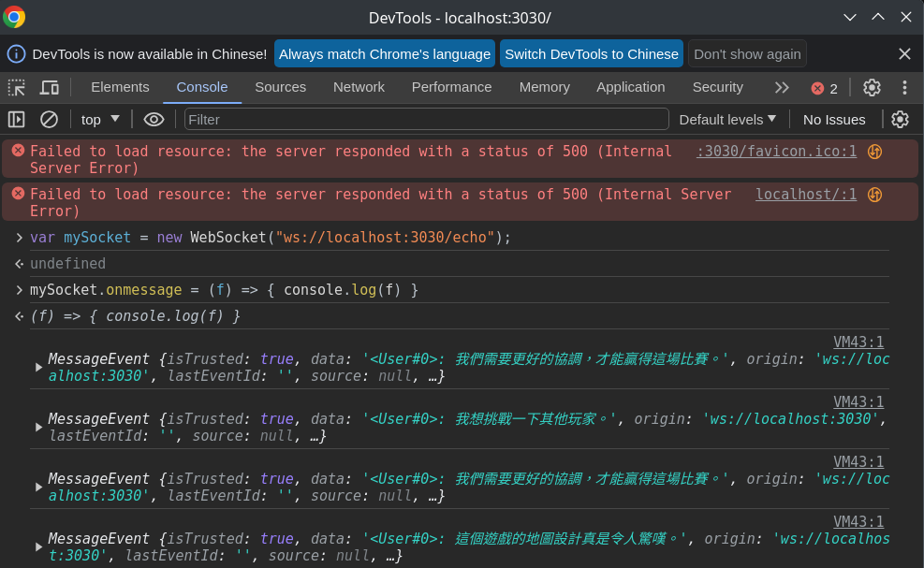Open the Application tab
Viewport: 924px width, 568px height.
tap(631, 87)
